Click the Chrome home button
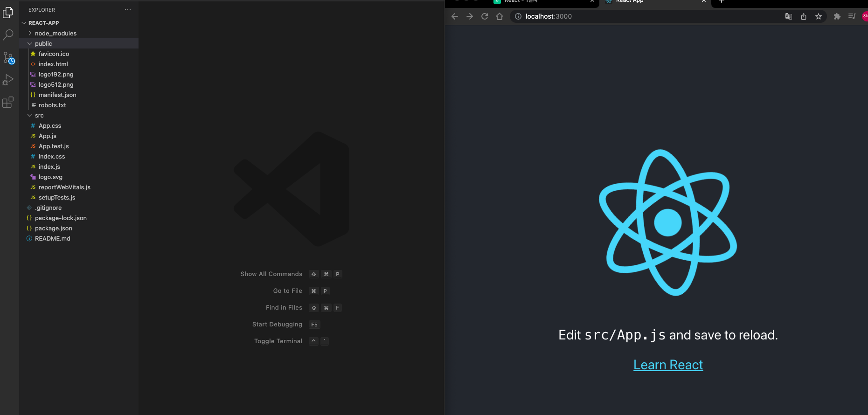This screenshot has height=415, width=868. coord(500,16)
